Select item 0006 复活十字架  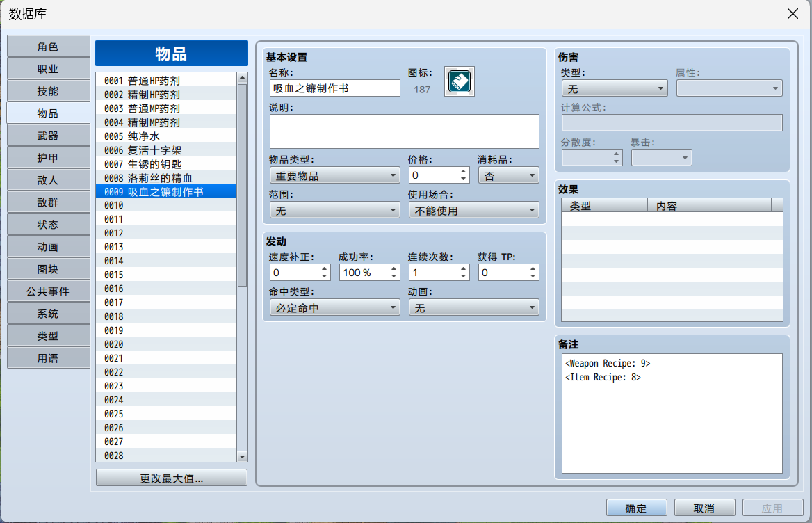(x=166, y=150)
